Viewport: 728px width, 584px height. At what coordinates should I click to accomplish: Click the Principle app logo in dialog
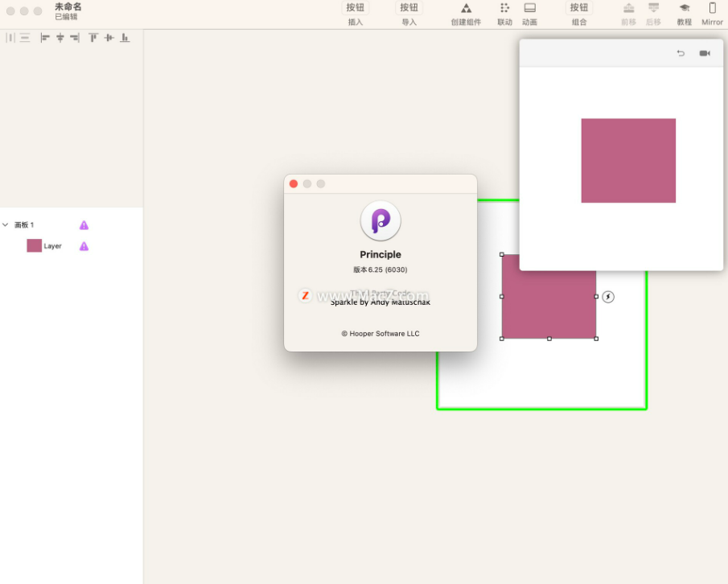[x=380, y=221]
